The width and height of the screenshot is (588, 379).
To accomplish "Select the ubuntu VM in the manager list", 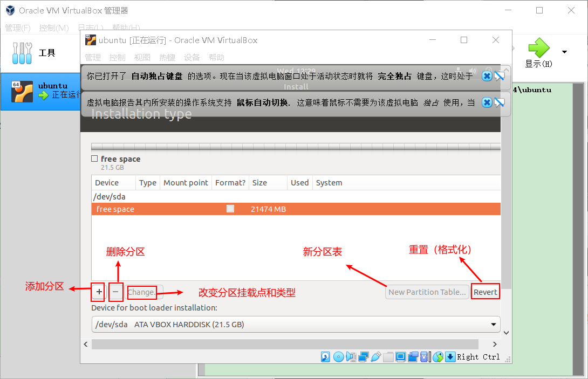I will [40, 92].
